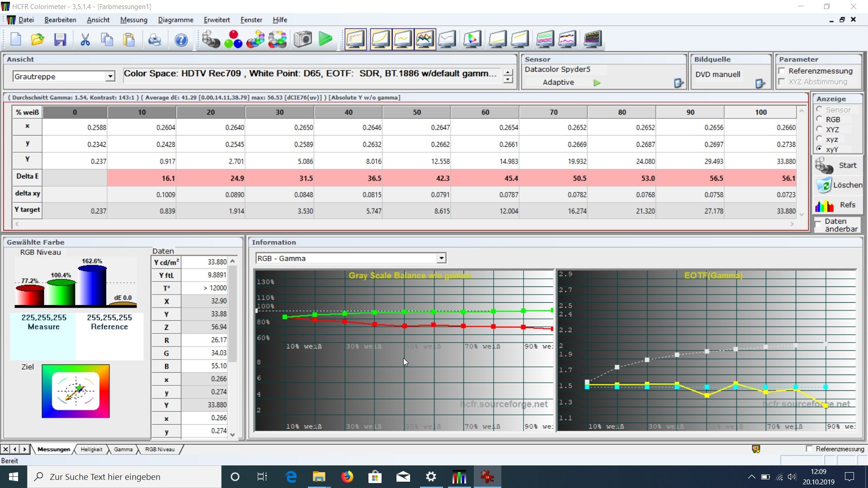
Task: Click the Daten list's down scroll arrow
Action: click(233, 435)
